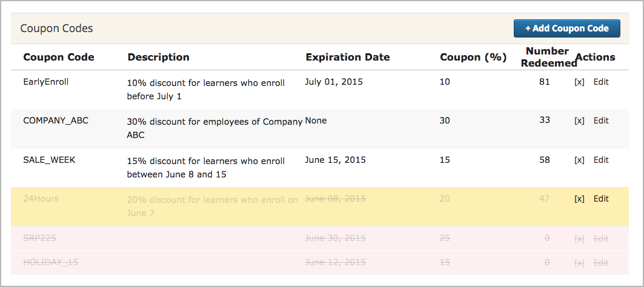Edit the SALE_WEEK coupon code
The width and height of the screenshot is (644, 287).
pyautogui.click(x=601, y=160)
